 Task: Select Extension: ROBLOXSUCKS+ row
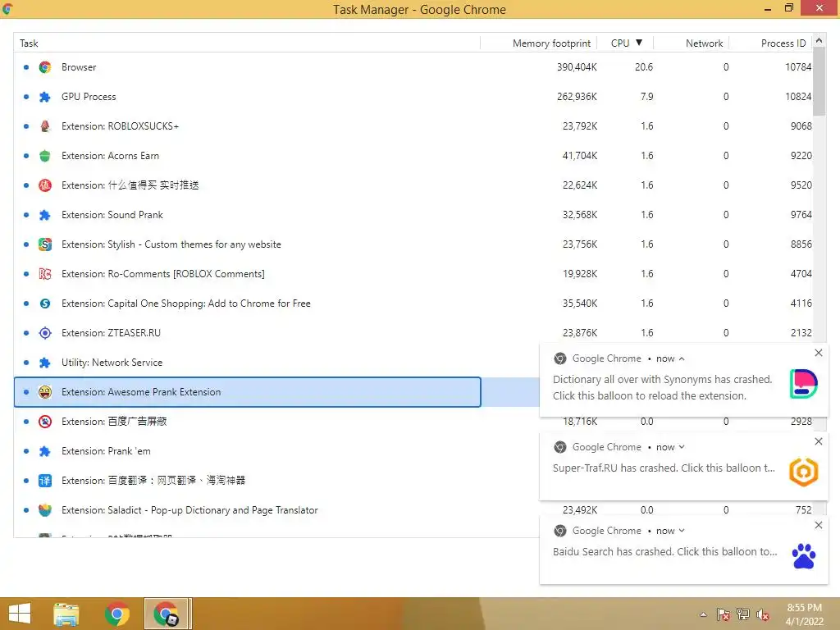(413, 126)
